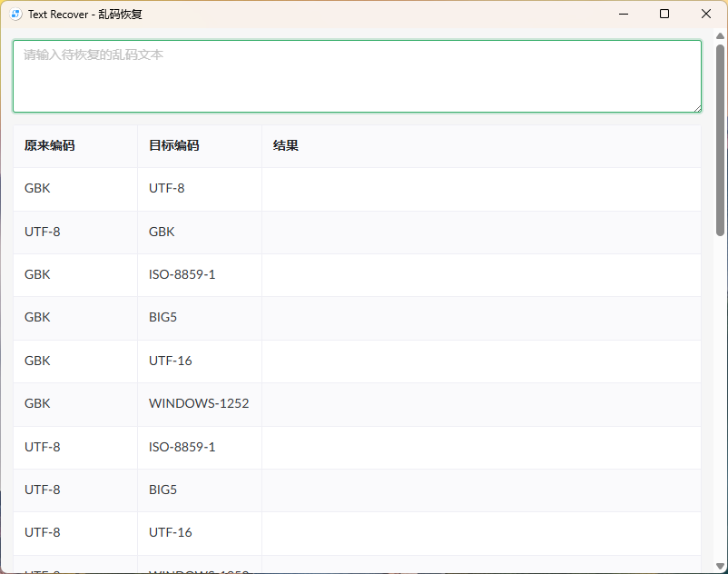This screenshot has height=574, width=728.
Task: Click the empty result cell of the GBK-to-UTF-8 row
Action: click(x=481, y=188)
